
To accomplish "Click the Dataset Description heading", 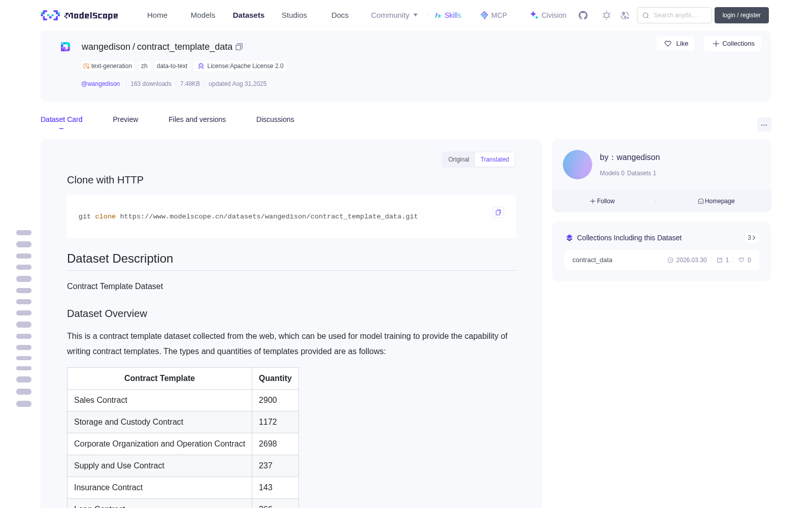I will click(x=120, y=259).
